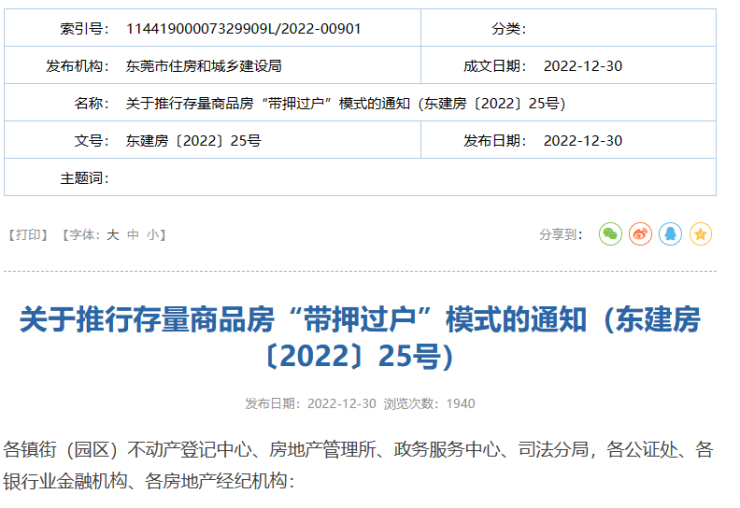Click the gray 发布日期 line under headline
740x508 pixels.
(311, 404)
